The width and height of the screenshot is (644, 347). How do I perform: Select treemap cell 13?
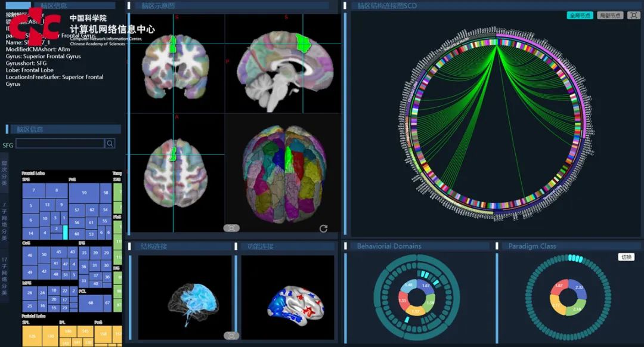coord(47,205)
